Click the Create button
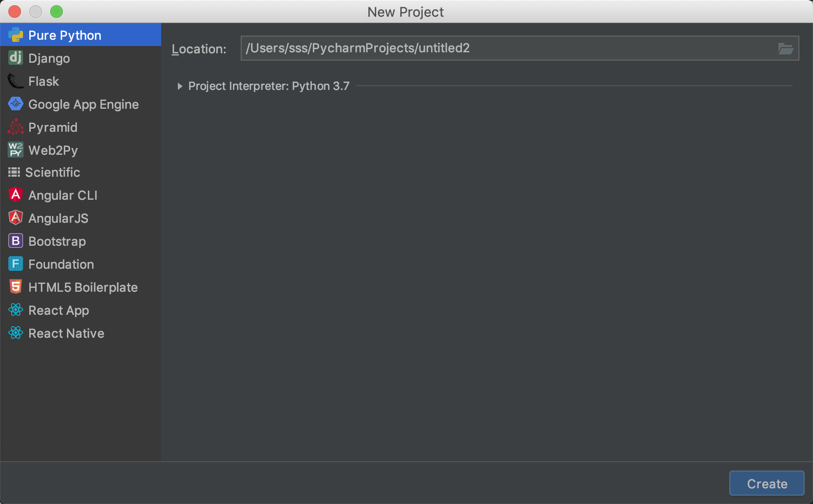The width and height of the screenshot is (813, 504). pos(767,484)
